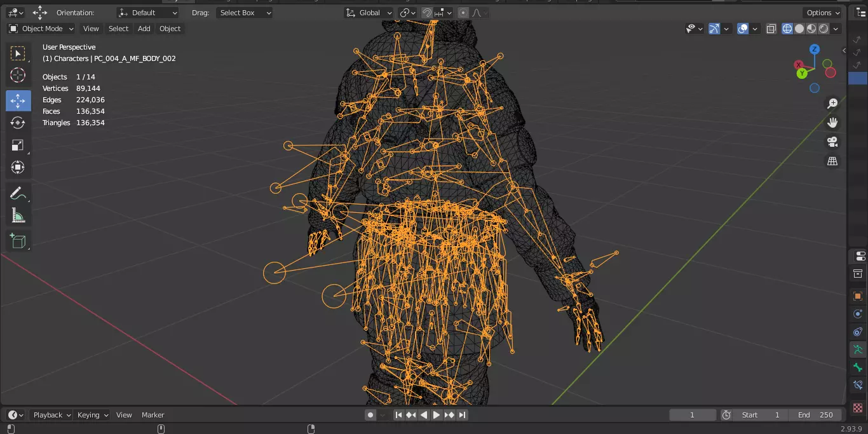
Task: Pick the Scale tool
Action: [18, 145]
